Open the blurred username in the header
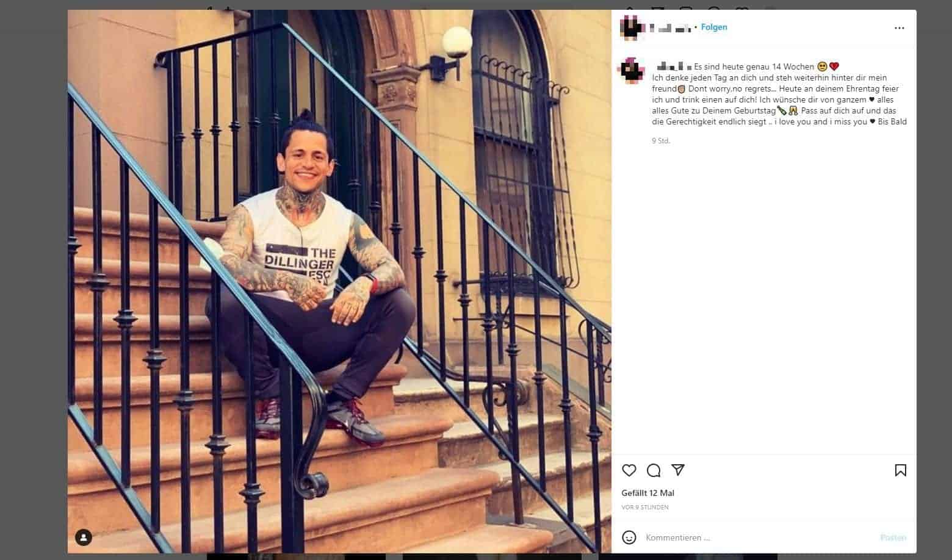This screenshot has height=560, width=952. click(x=670, y=27)
